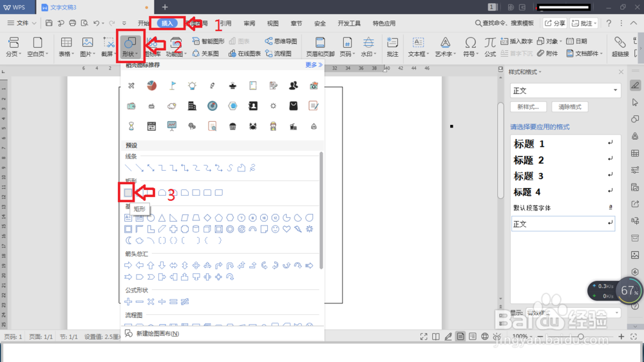Toggle eye protection mode in status bar
Viewport: 644px width, 362px height.
pos(497,336)
